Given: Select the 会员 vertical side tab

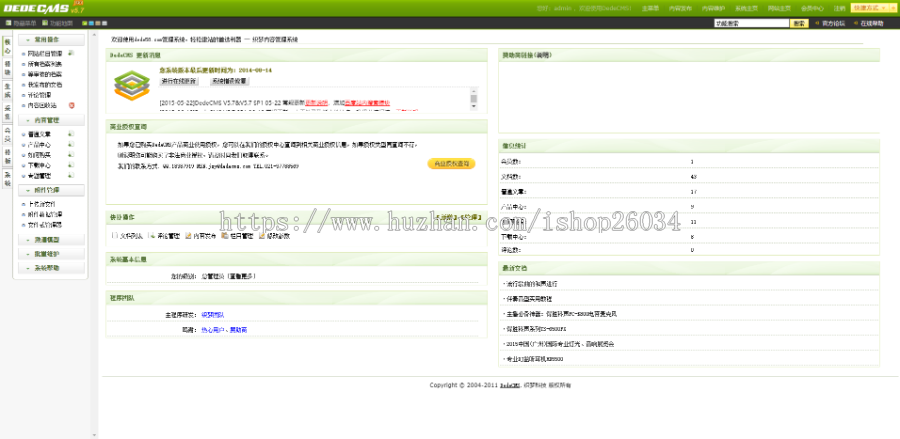Looking at the screenshot, I should [7, 134].
